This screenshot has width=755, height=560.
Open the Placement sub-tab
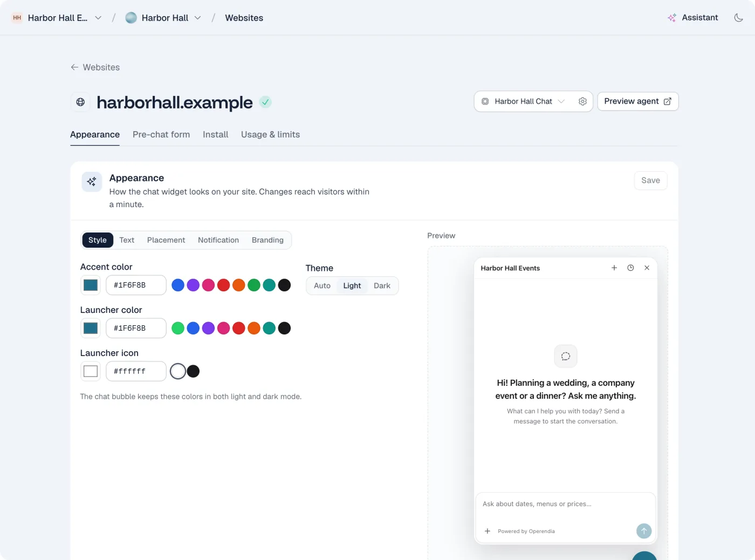tap(166, 240)
